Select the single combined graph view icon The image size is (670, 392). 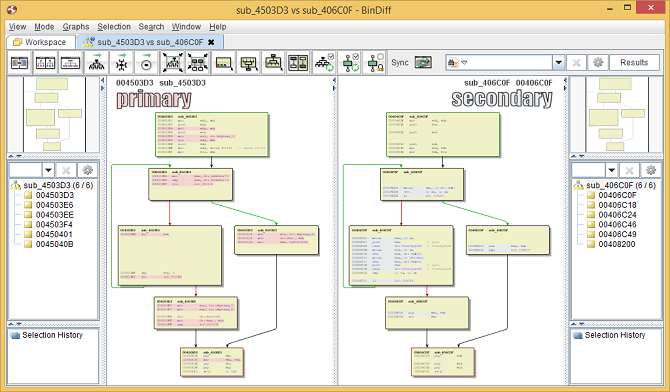click(71, 63)
